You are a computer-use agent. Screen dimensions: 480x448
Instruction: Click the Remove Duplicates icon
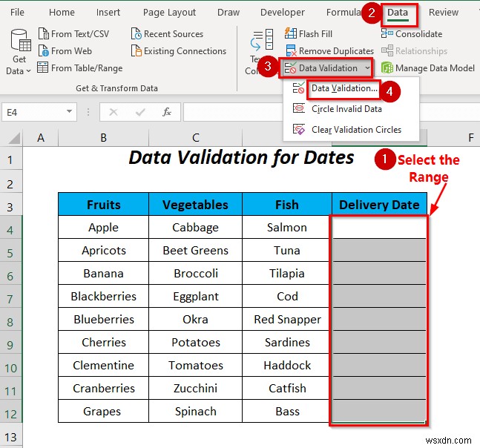[x=291, y=50]
